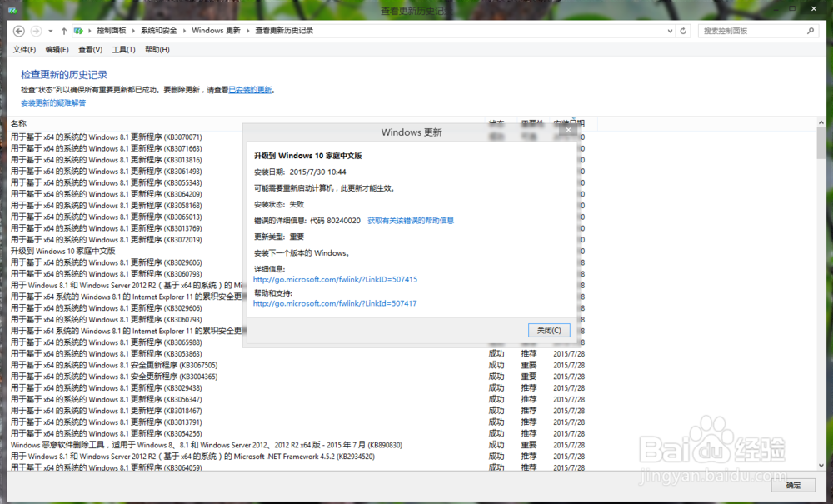
Task: Open address bar history dropdown
Action: click(670, 32)
